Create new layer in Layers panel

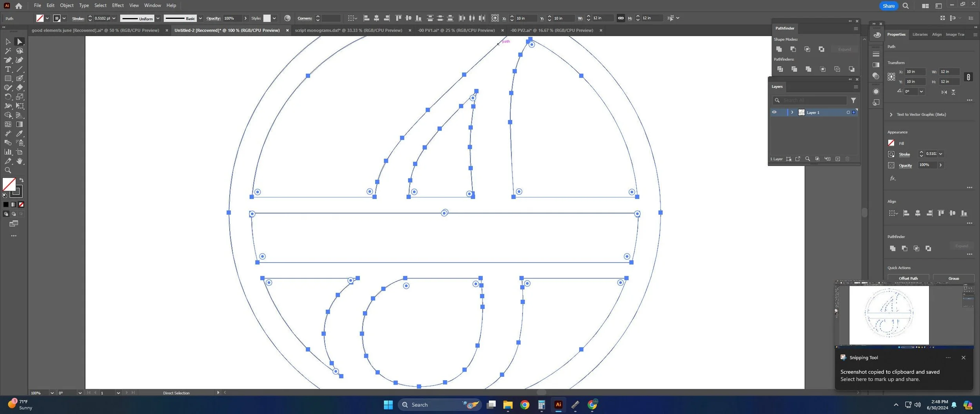coord(838,159)
